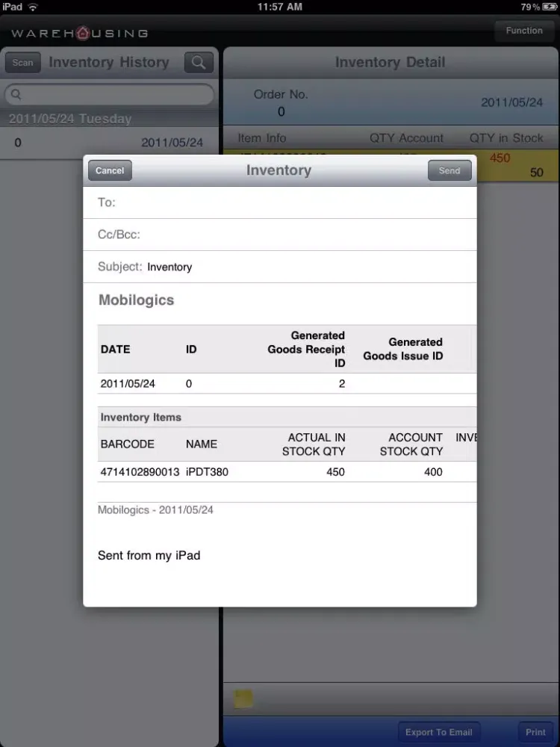This screenshot has width=560, height=747.
Task: Click 'Sent from my iPad' signature
Action: 149,556
